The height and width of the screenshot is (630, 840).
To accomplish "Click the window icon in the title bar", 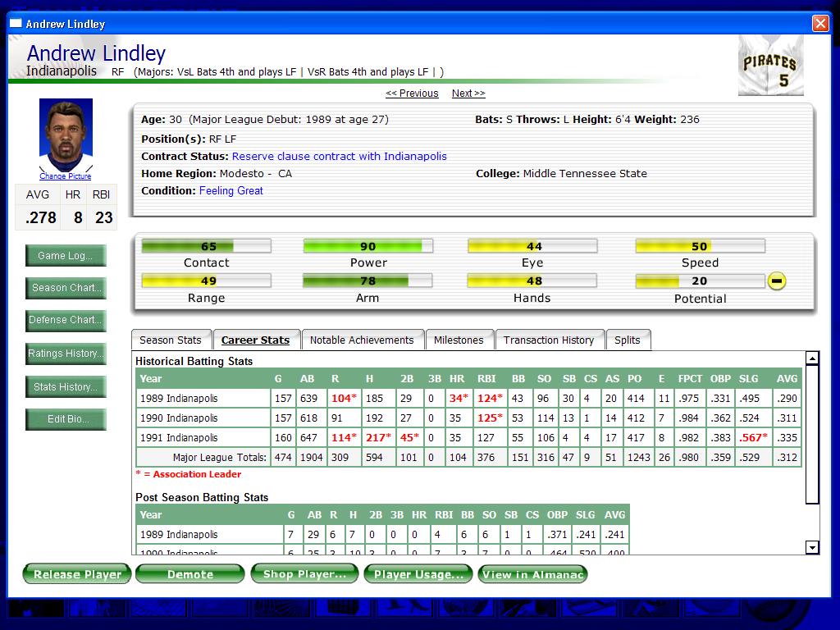I will coord(16,24).
